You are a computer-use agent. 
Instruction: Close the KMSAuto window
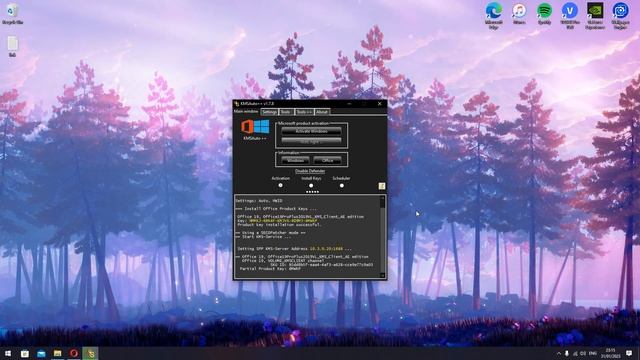[x=380, y=104]
